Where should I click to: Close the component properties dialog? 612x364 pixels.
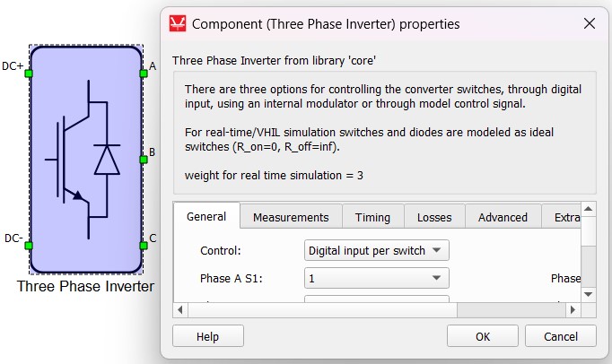[589, 23]
